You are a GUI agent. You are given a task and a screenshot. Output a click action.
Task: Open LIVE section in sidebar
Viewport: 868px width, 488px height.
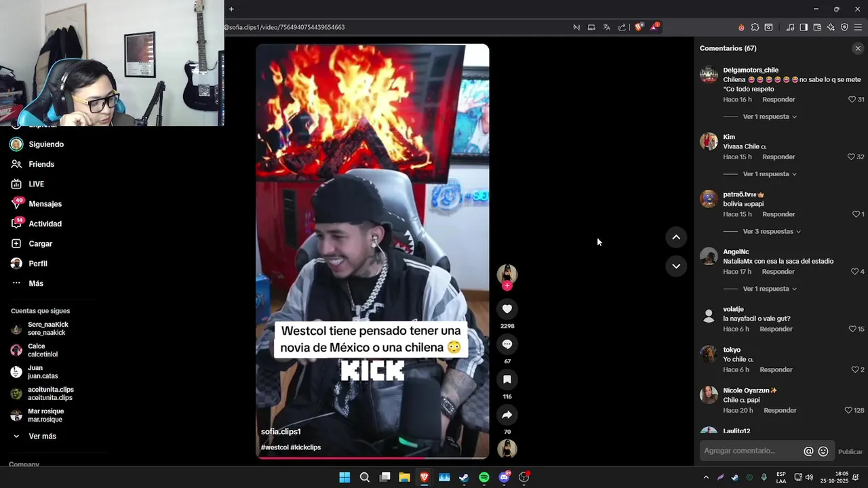click(37, 184)
